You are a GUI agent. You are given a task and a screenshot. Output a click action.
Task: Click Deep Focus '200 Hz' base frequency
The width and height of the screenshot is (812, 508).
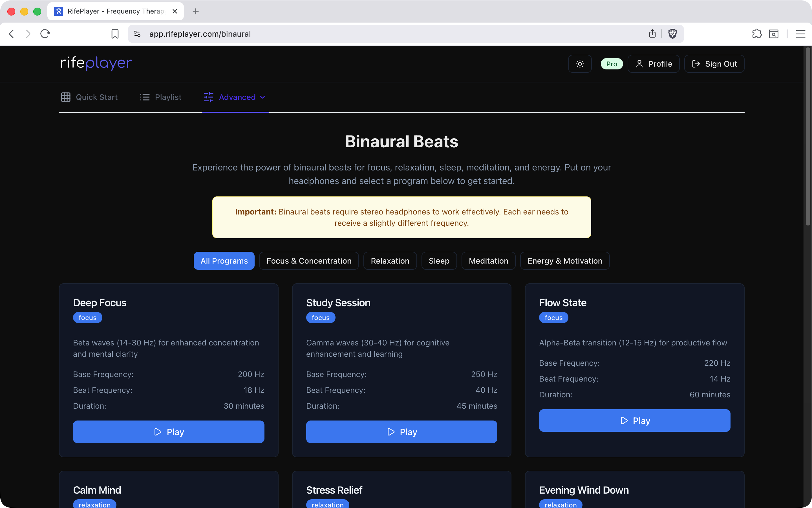coord(251,374)
